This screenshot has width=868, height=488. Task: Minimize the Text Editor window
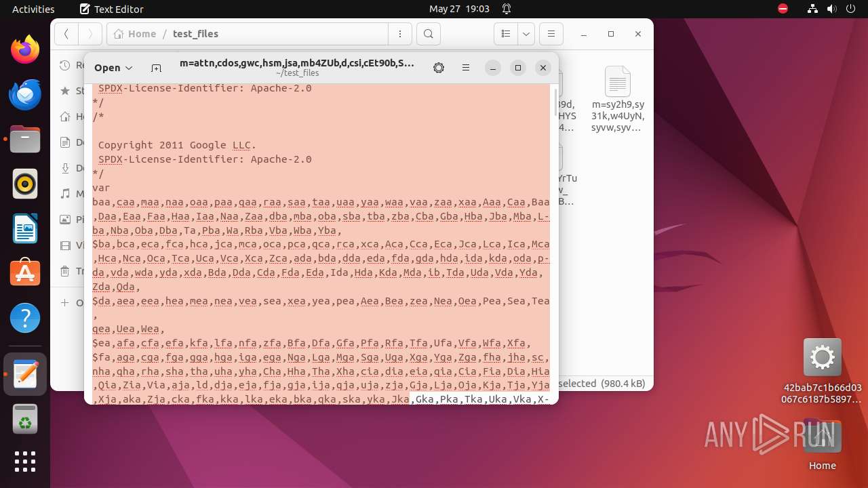pyautogui.click(x=493, y=68)
